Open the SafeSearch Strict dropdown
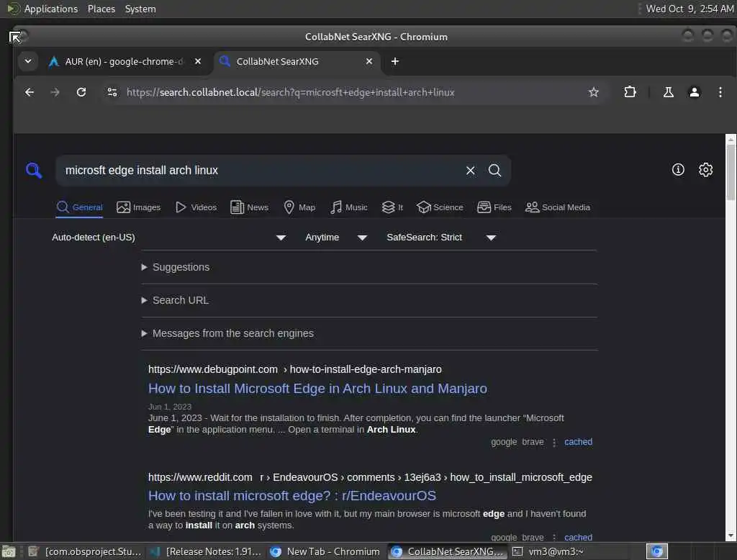 pos(441,238)
